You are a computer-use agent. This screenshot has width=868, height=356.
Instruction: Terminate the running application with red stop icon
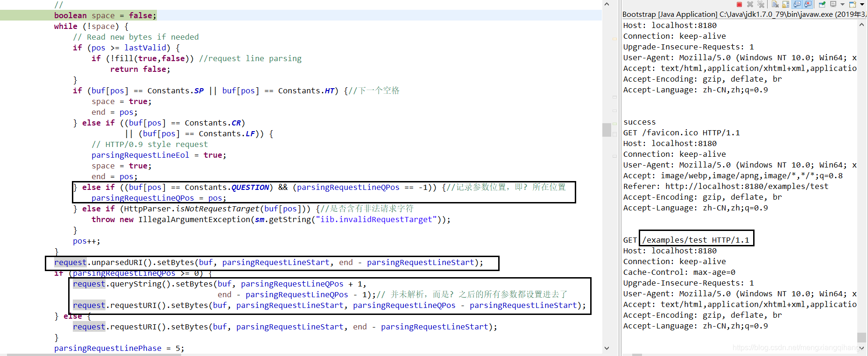click(739, 4)
